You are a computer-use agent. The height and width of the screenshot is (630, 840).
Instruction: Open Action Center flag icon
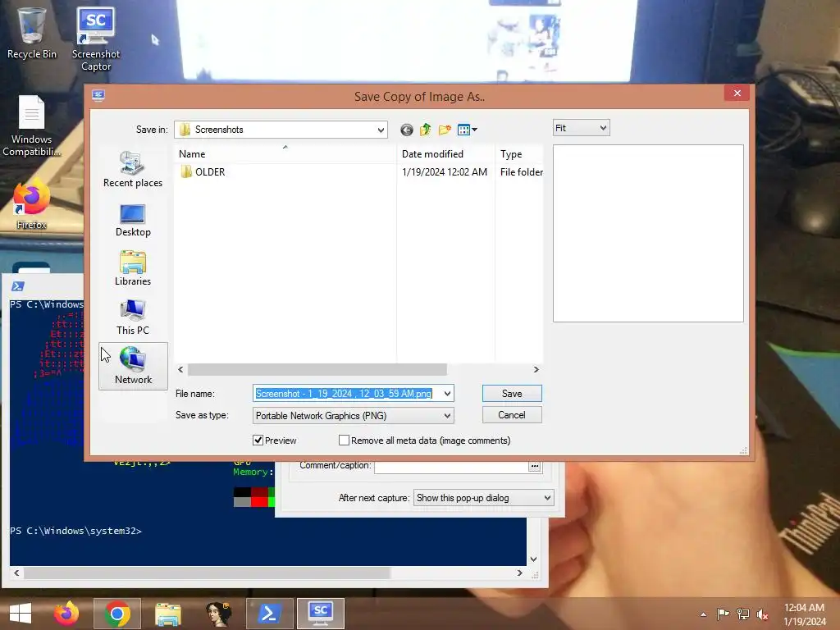coord(723,614)
